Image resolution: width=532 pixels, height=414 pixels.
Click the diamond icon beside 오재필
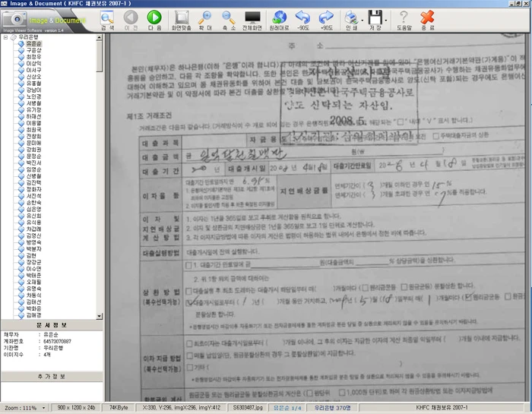[x=21, y=282]
